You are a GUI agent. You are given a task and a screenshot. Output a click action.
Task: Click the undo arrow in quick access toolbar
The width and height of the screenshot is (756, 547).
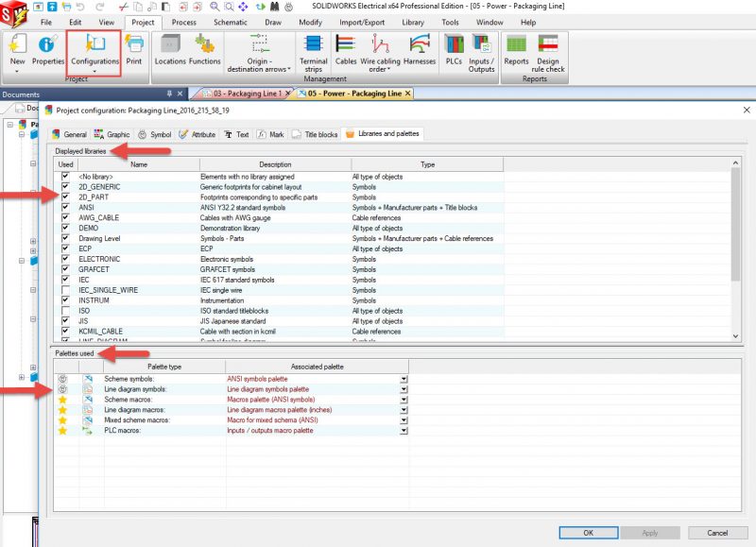pyautogui.click(x=80, y=7)
